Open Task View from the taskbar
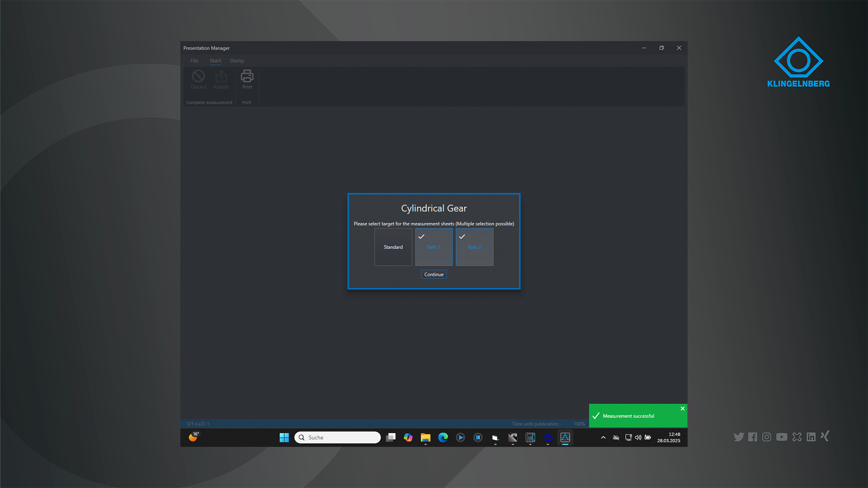Screen dimensions: 868x488 [x=391, y=437]
